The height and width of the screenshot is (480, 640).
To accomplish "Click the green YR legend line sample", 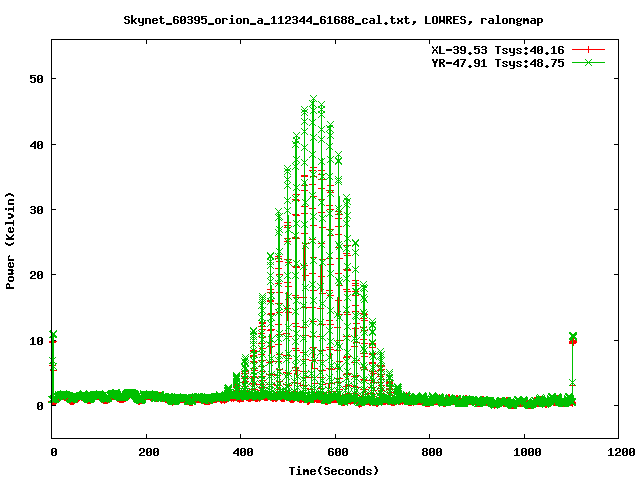I will (588, 63).
